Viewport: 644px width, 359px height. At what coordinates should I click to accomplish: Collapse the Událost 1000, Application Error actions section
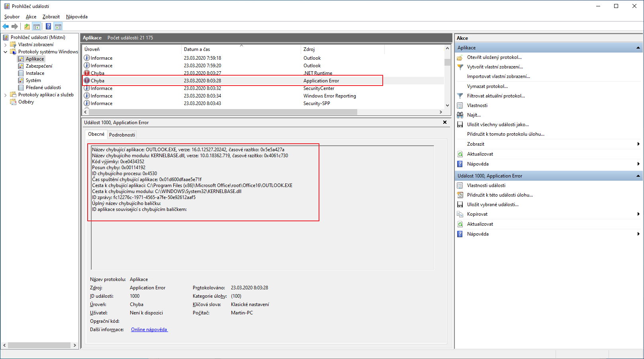click(x=638, y=176)
